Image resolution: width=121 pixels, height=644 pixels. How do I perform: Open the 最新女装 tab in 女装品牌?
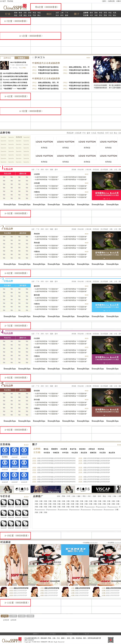23,173
